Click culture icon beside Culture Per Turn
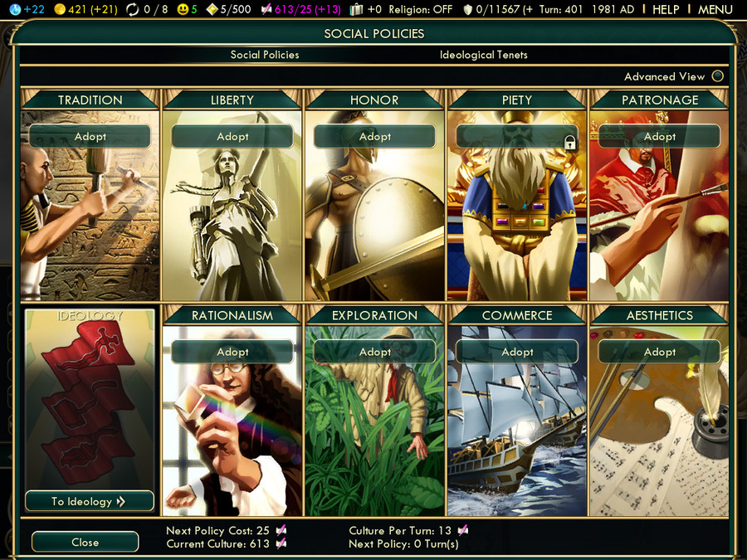Viewport: 747px width, 560px height. coord(462,530)
